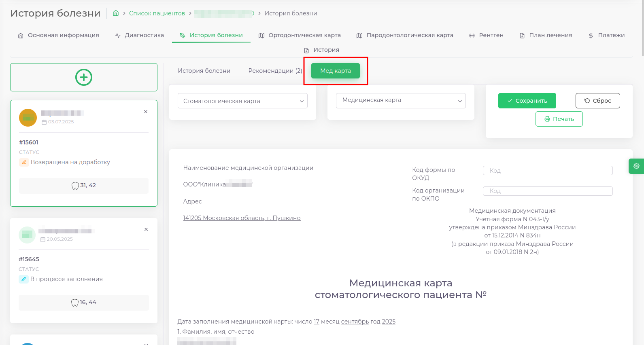Screen dimensions: 644x345
Task: Close the record card #15601
Action: [x=146, y=112]
